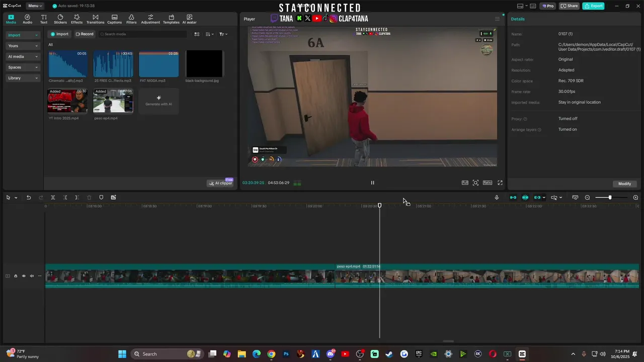Click the Import media button
This screenshot has width=644, height=362.
pyautogui.click(x=59, y=34)
